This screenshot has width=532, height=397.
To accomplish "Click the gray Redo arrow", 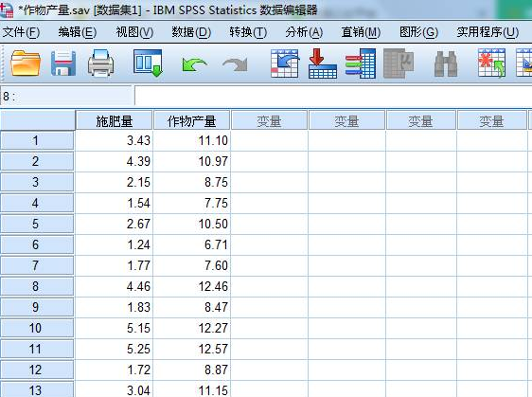I will (x=235, y=64).
